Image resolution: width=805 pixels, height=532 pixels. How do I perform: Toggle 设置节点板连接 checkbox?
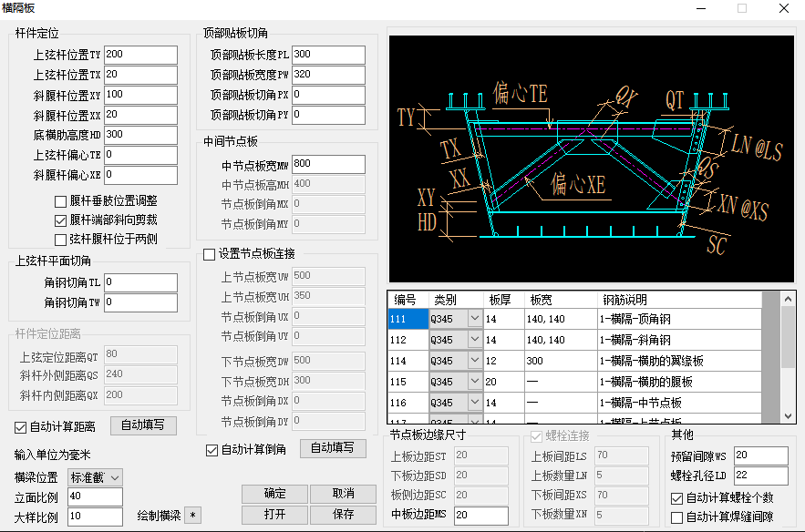click(x=209, y=254)
